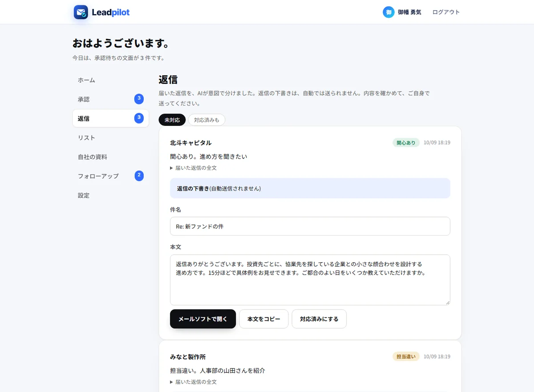Click the summary 関心あり。進め方を聞きたい
534x392 pixels.
coord(208,156)
